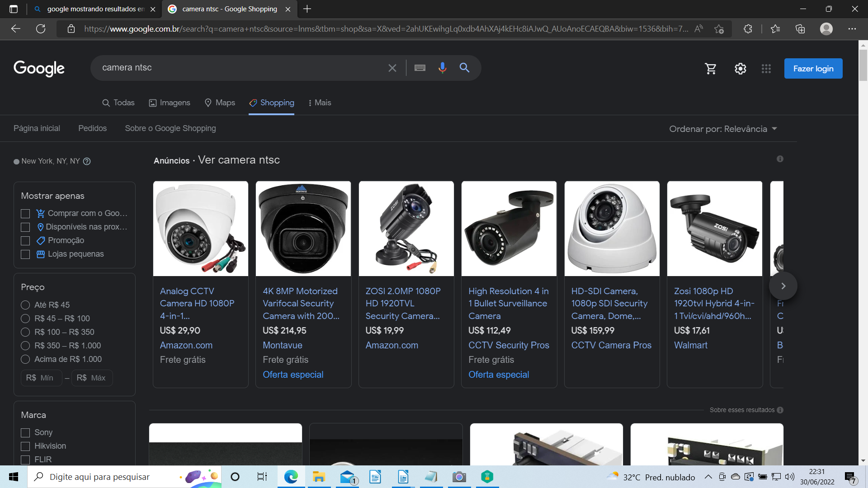
Task: Focus the R$ Máx price field
Action: pyautogui.click(x=92, y=378)
